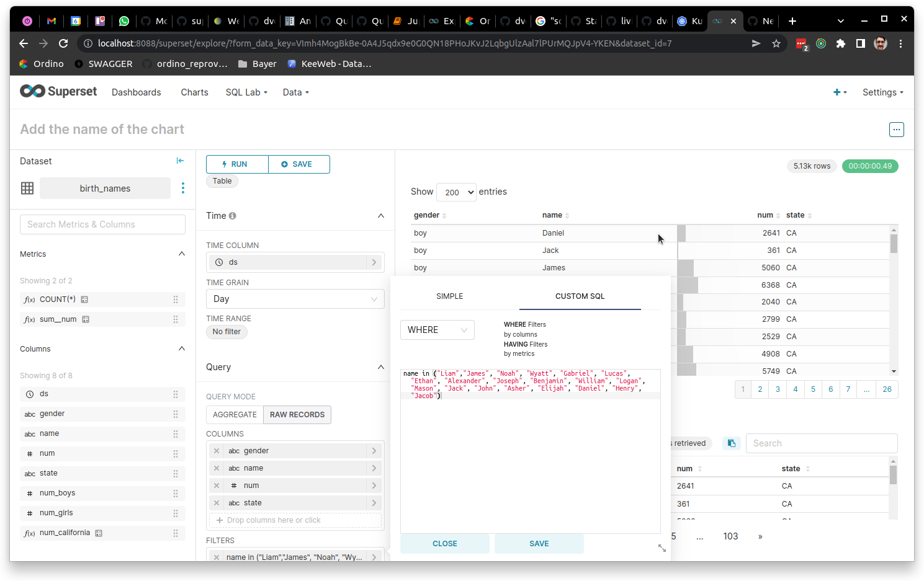Select RAW RECORDS query mode
Viewport: 924px width, 581px height.
point(297,415)
